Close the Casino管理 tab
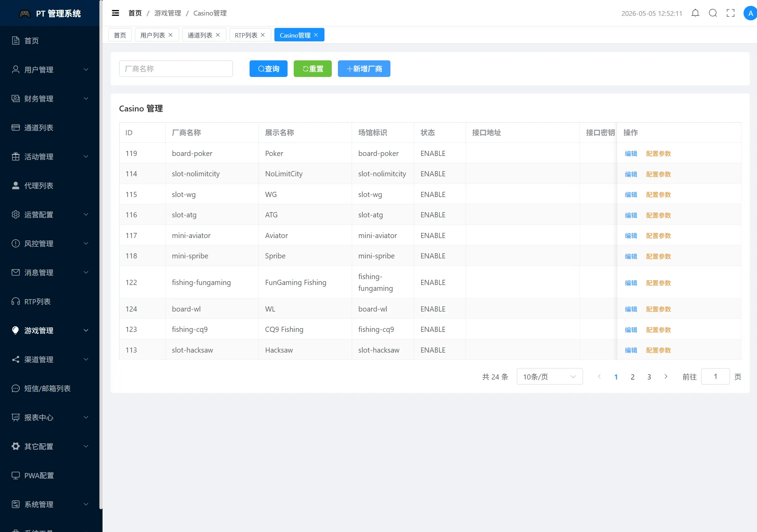757x532 pixels. pyautogui.click(x=316, y=35)
